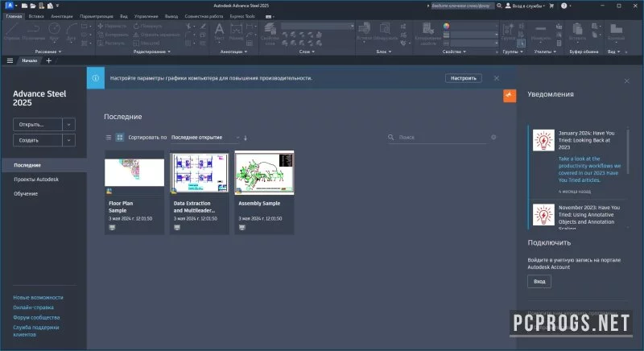644x351 pixels.
Task: Add a new drawing tab with plus icon
Action: 48,60
